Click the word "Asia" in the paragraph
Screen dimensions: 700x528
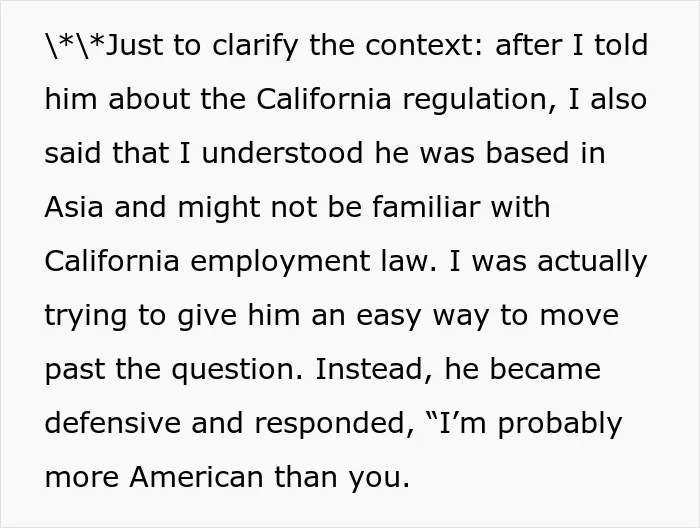coord(74,207)
